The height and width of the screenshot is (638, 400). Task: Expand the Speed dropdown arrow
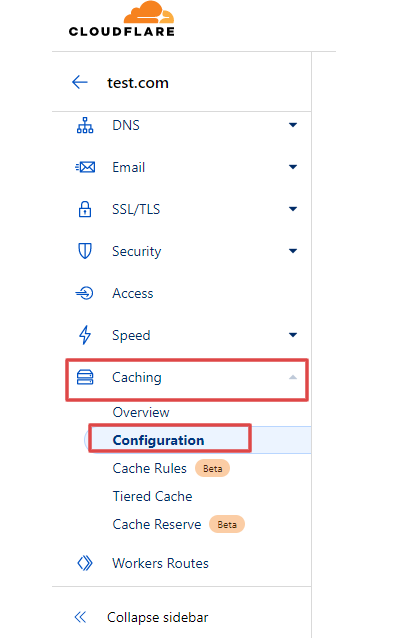pyautogui.click(x=293, y=335)
